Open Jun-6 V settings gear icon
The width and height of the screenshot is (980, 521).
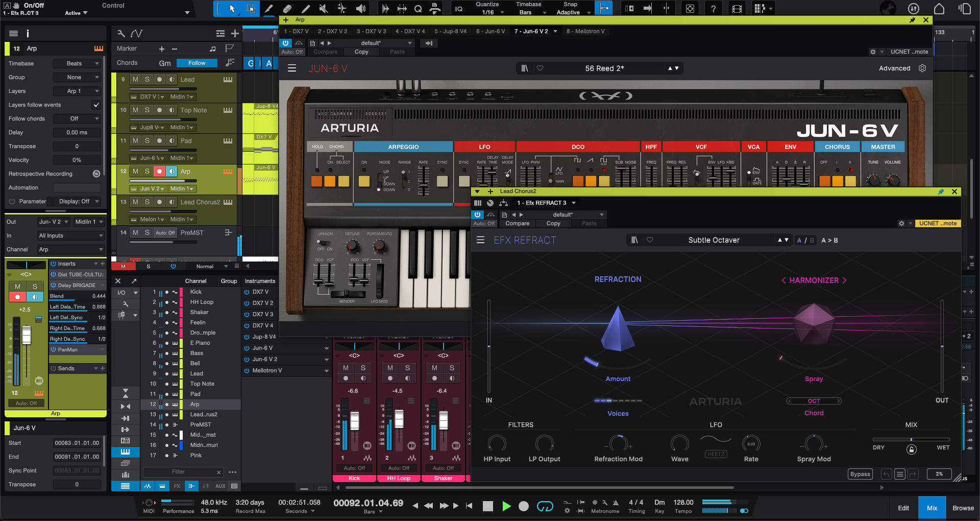[922, 68]
